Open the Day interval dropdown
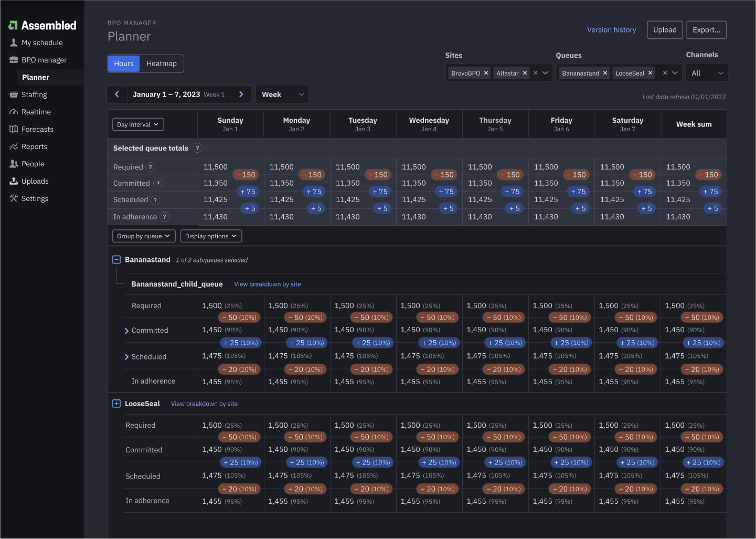 click(x=138, y=124)
